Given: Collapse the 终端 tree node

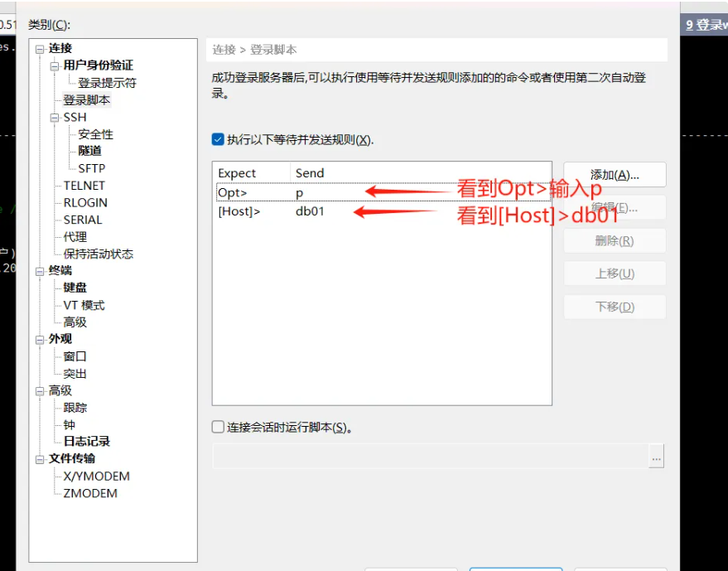Looking at the screenshot, I should tap(40, 271).
